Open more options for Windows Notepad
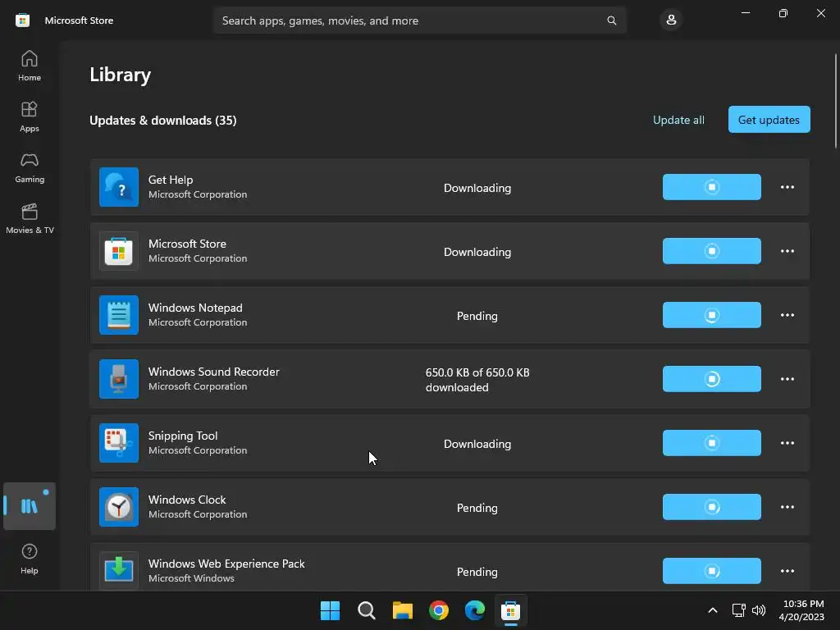Screen dimensions: 840x630 [x=787, y=315]
